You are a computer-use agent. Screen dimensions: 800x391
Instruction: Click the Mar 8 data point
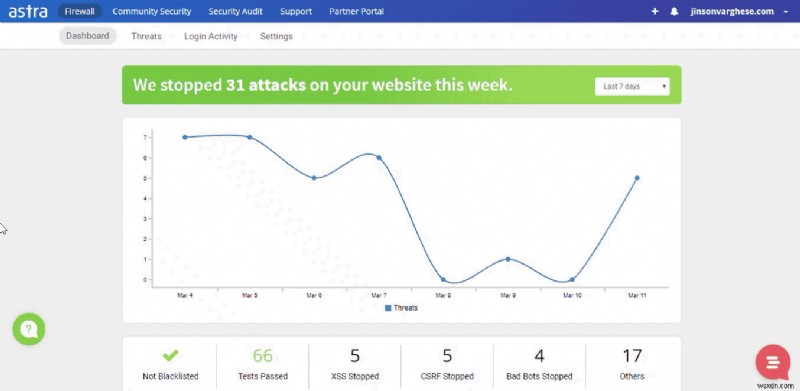(x=443, y=279)
